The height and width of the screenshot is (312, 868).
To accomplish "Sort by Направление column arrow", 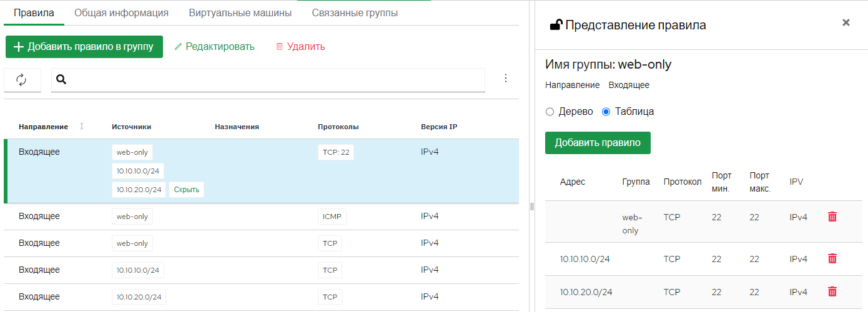I will click(x=82, y=127).
